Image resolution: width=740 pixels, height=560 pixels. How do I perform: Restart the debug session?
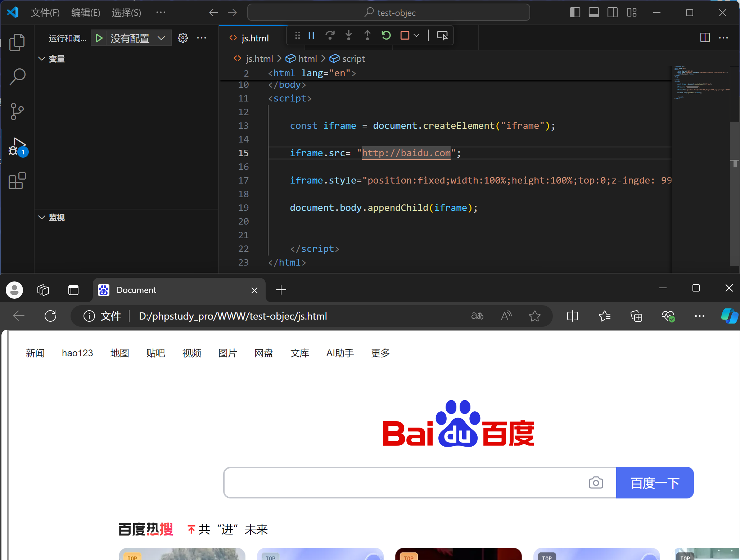coord(386,35)
